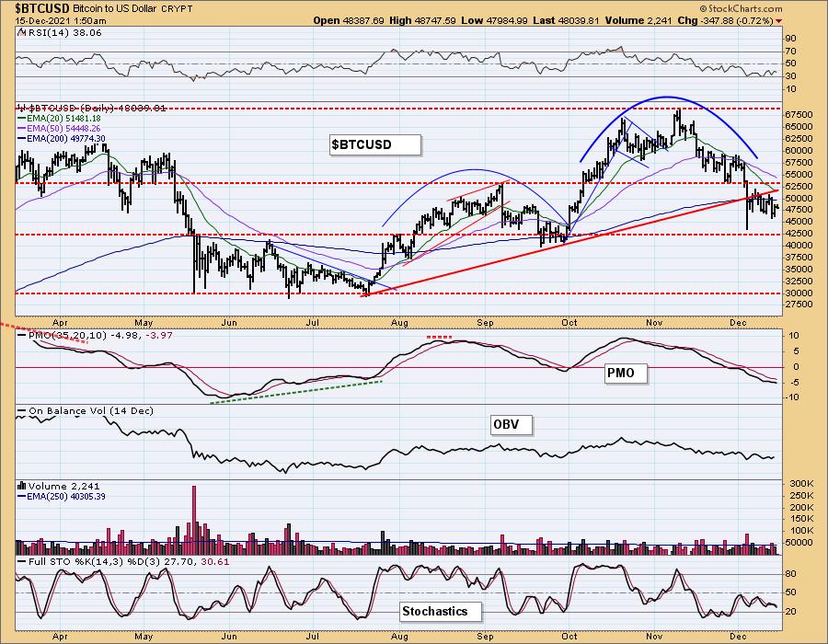
Task: Click the RSI line-style legend icon
Action: 22,32
